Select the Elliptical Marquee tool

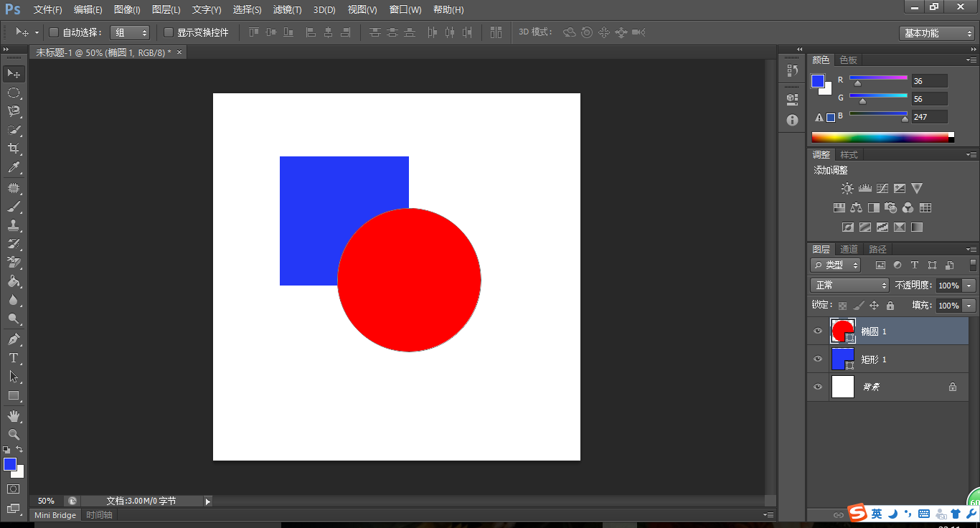click(14, 93)
